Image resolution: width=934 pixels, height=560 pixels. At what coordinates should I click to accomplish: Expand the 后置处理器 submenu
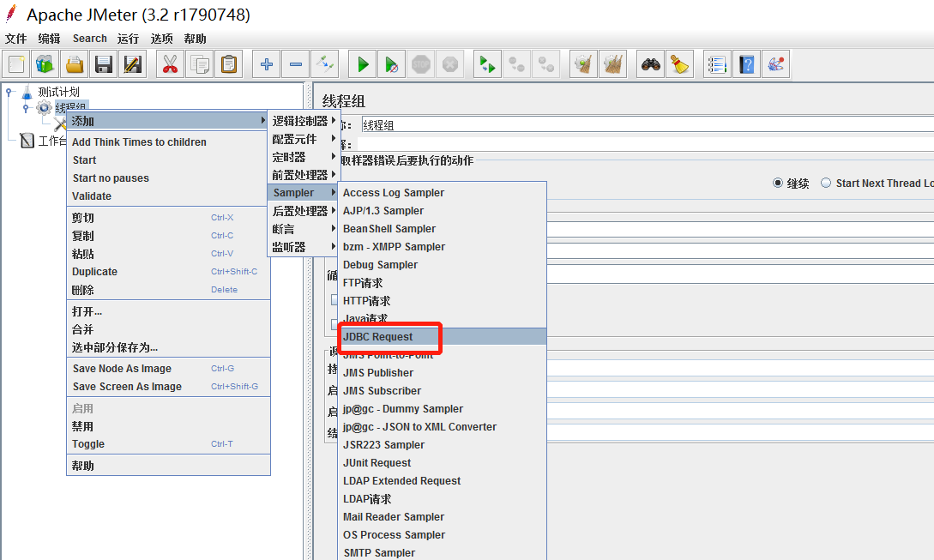(304, 211)
